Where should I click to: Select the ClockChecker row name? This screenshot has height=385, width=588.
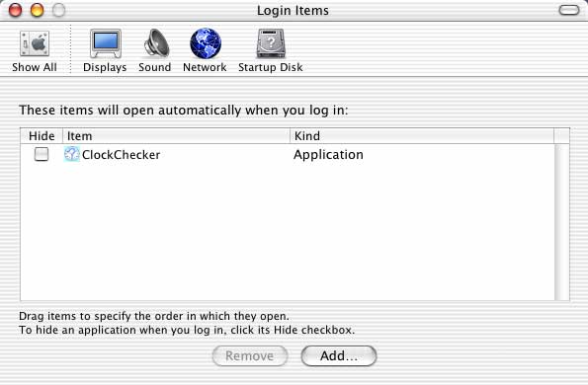(122, 155)
